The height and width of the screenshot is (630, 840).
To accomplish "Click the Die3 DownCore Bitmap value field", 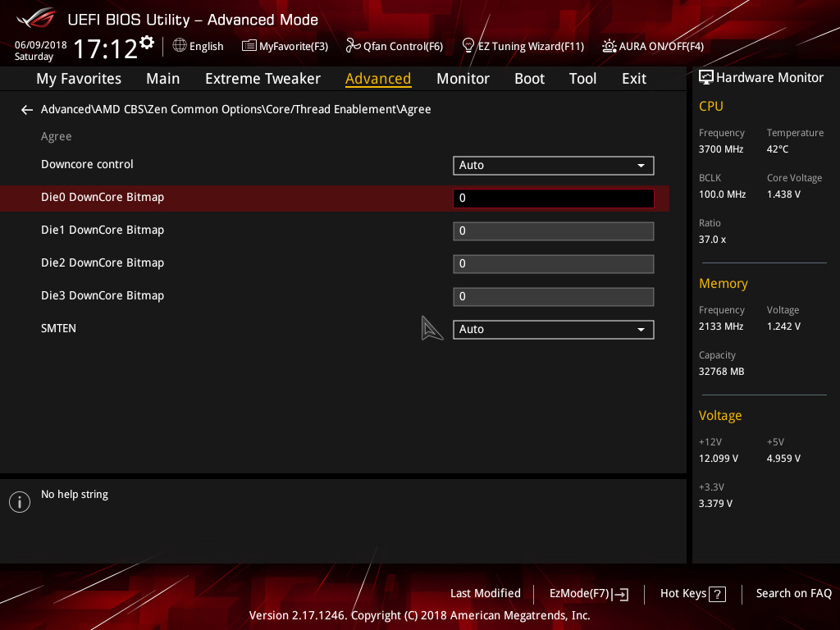I will 554,297.
